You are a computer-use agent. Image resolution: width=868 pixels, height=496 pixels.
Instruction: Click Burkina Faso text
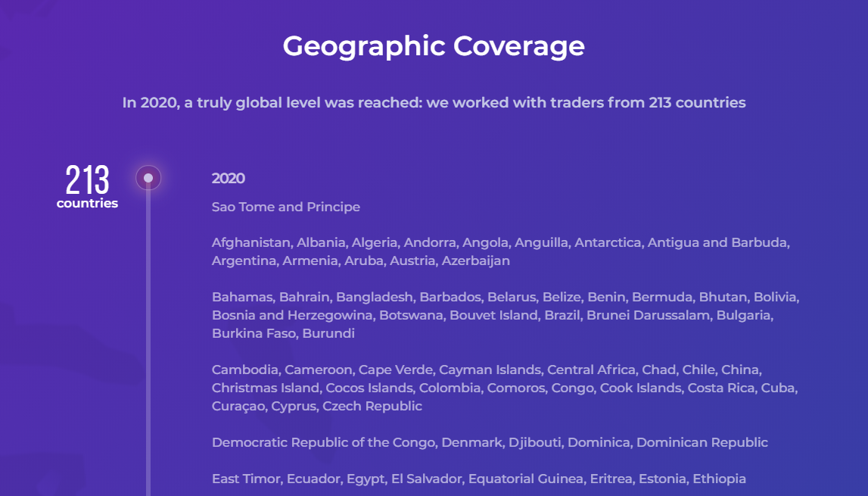[254, 334]
